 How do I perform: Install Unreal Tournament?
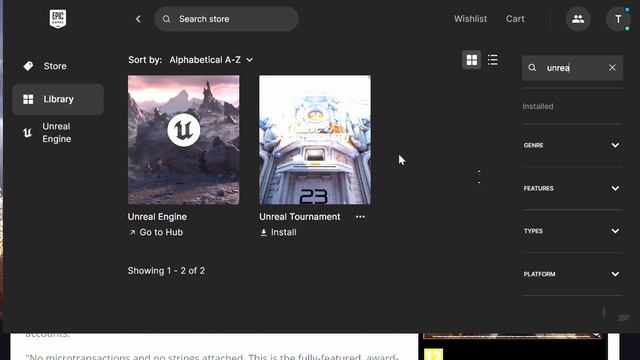point(278,232)
